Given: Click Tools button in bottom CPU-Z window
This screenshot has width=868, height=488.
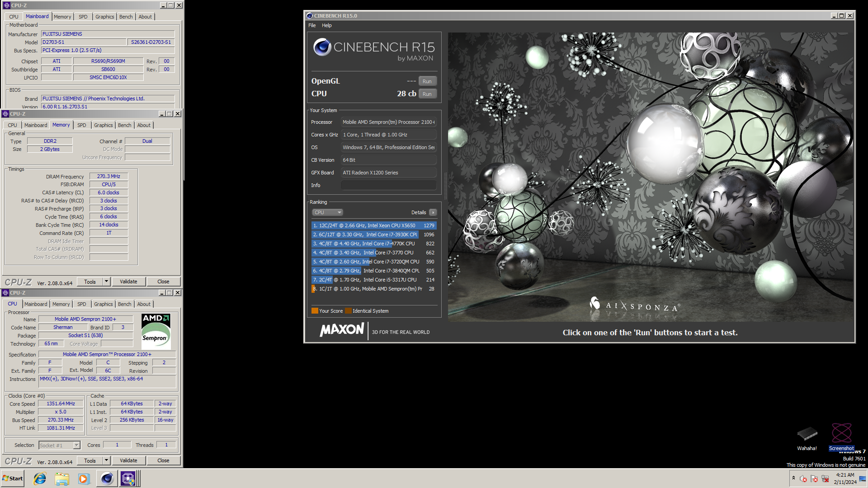Looking at the screenshot, I should point(90,460).
